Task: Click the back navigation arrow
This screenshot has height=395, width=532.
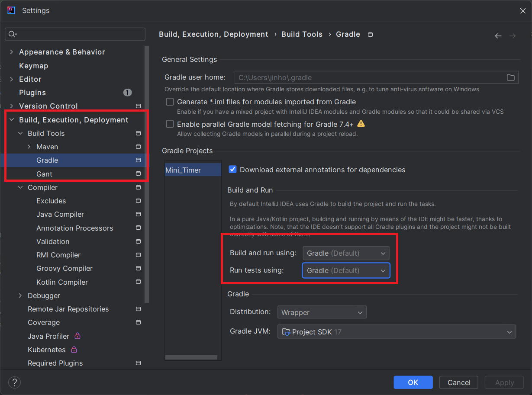Action: 498,36
